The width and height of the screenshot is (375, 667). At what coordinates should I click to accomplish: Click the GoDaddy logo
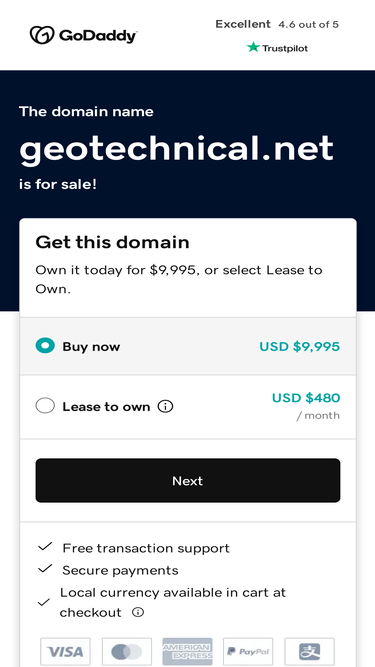(83, 35)
